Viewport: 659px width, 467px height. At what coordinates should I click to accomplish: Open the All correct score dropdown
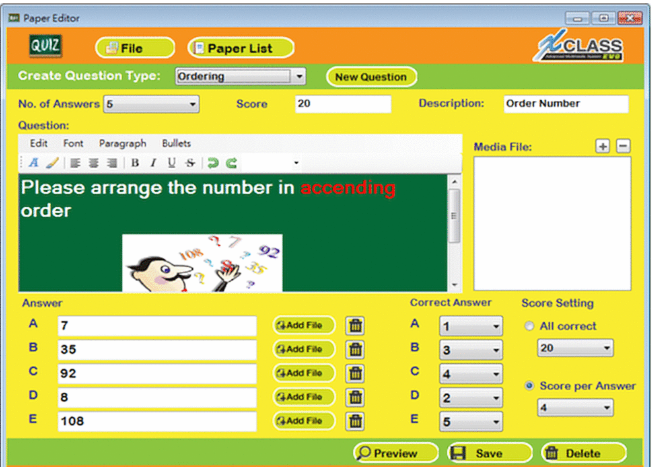[575, 348]
